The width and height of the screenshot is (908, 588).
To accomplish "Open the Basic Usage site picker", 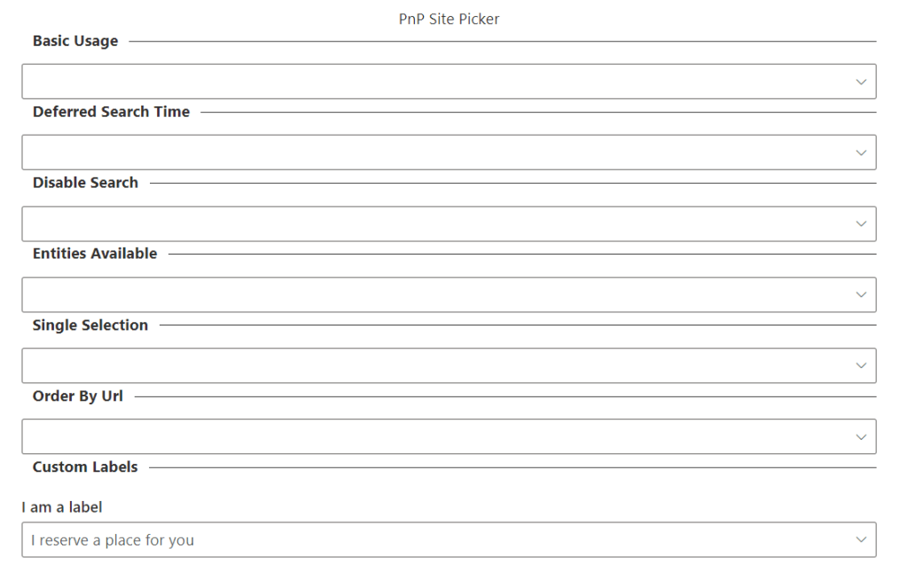I will pyautogui.click(x=434, y=82).
